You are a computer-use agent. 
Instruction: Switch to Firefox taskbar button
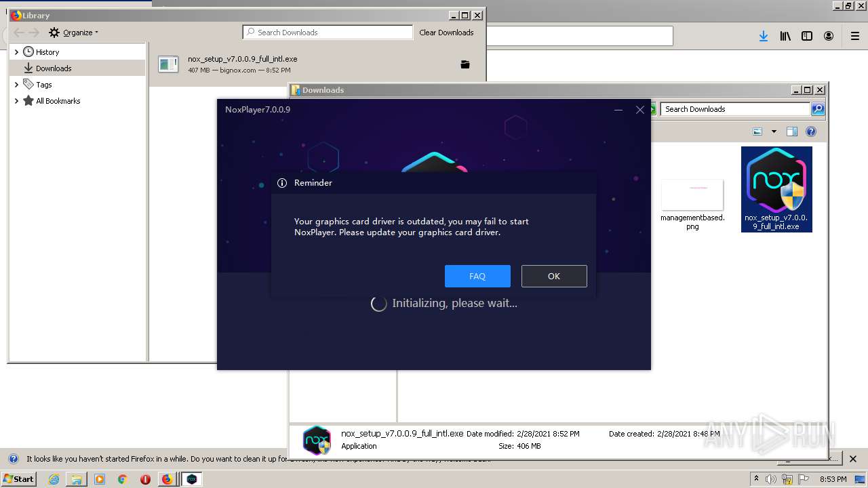coord(167,479)
